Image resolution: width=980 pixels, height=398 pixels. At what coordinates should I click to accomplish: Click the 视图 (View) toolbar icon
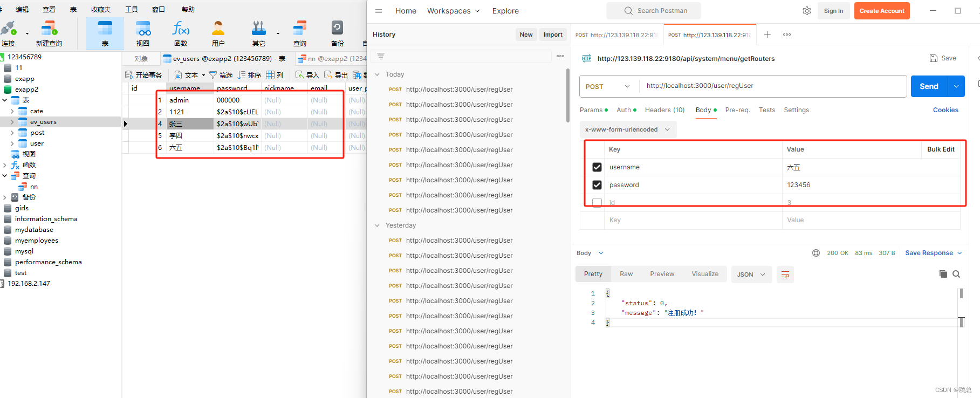click(x=143, y=33)
